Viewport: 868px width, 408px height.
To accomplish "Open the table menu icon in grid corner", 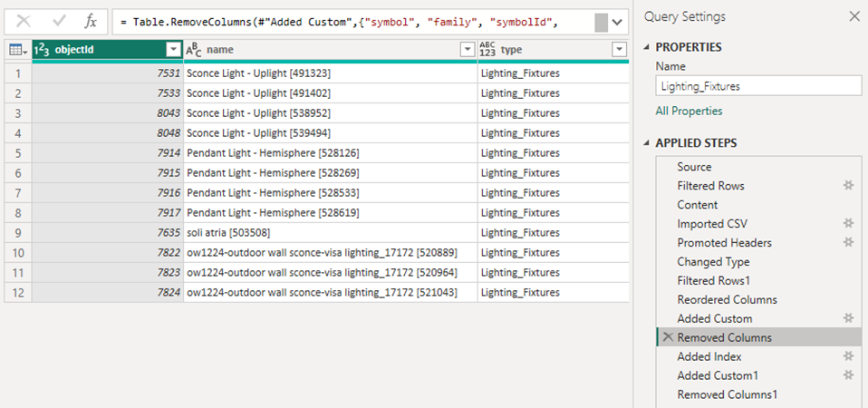I will click(x=18, y=51).
